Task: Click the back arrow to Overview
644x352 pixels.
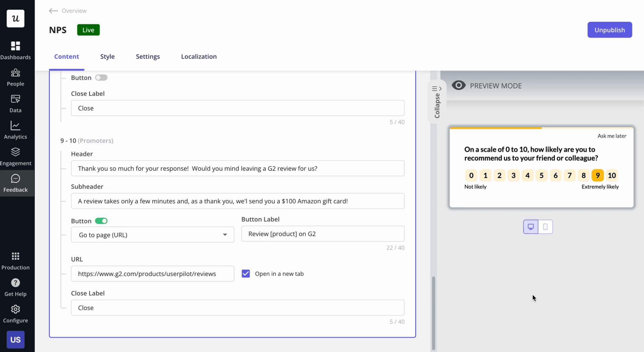Action: [x=53, y=11]
